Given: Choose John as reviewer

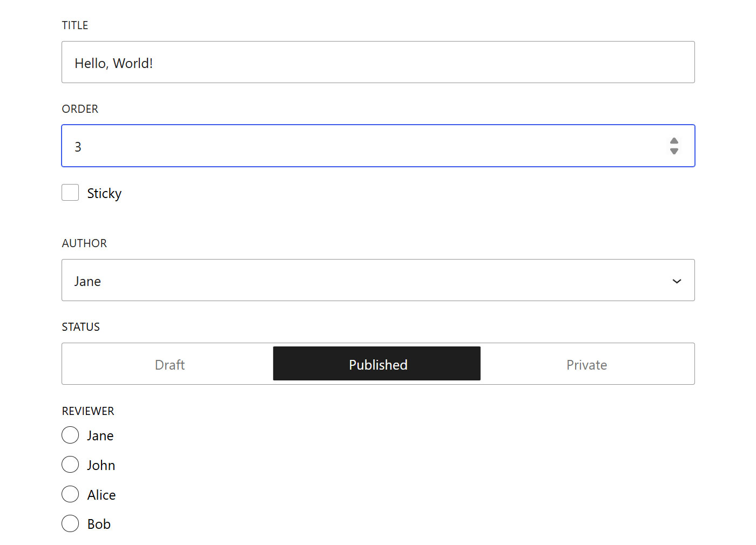Looking at the screenshot, I should click(70, 464).
